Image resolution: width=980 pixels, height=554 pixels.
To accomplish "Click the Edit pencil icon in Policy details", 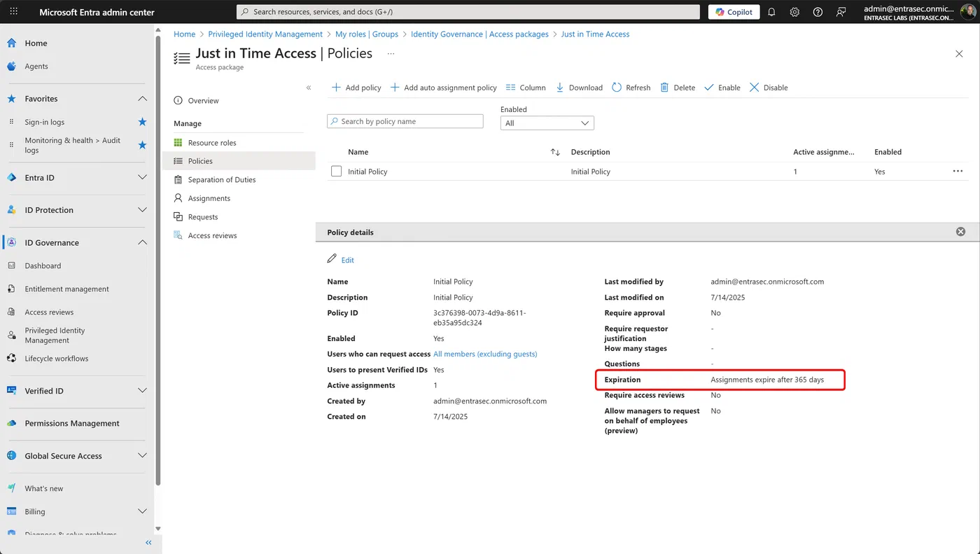I will pos(332,259).
